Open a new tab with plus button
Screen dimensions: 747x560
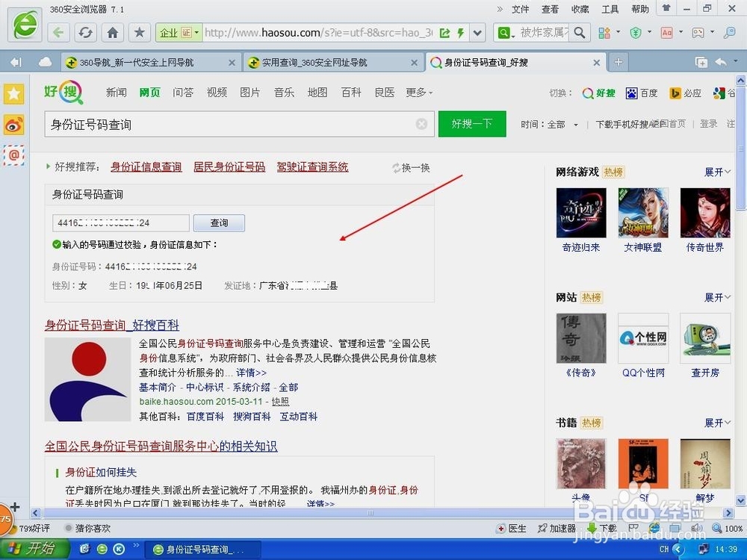(619, 62)
